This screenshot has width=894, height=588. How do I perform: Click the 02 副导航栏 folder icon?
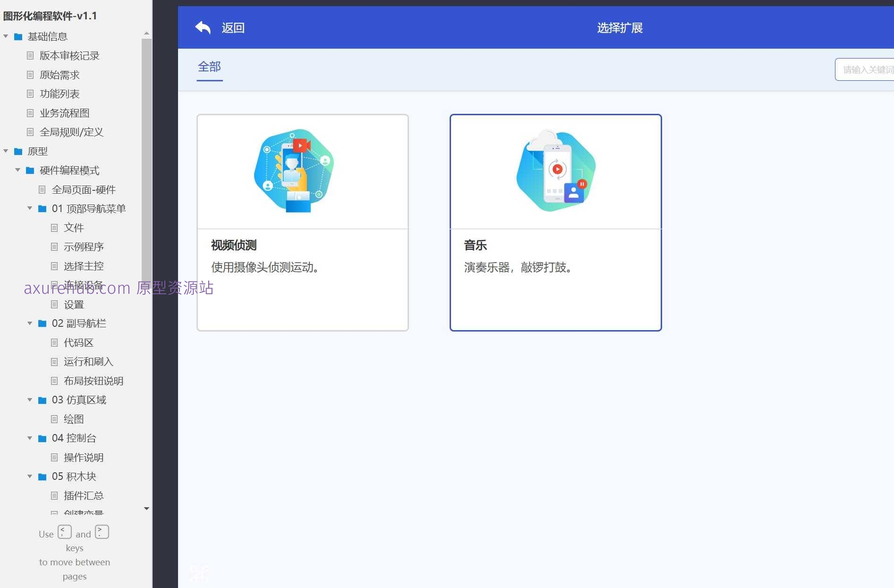[x=43, y=324]
